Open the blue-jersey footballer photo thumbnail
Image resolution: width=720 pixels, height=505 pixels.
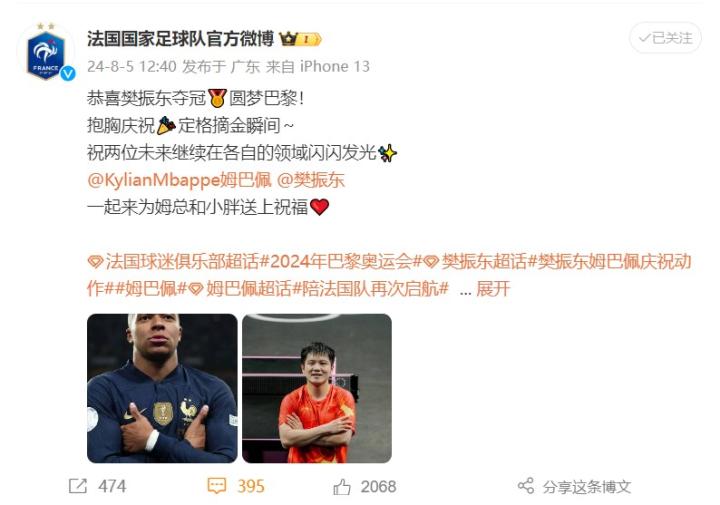162,388
